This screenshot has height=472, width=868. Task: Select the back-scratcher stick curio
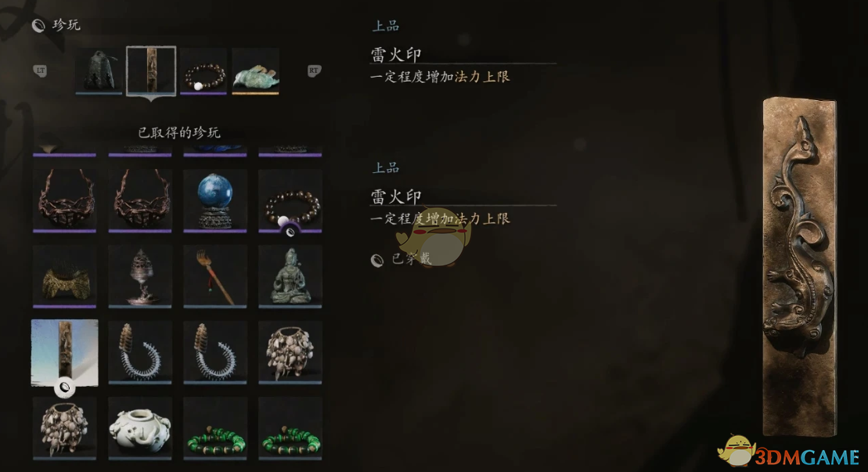click(214, 276)
